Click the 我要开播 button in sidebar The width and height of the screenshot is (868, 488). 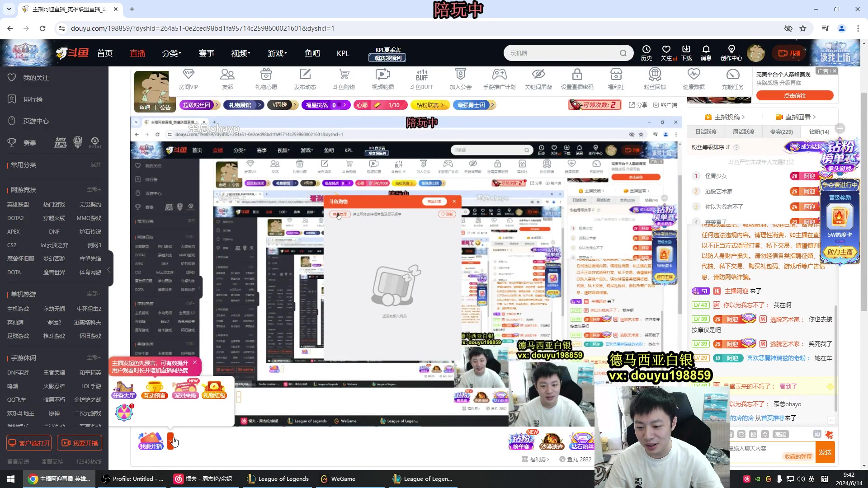tap(80, 443)
